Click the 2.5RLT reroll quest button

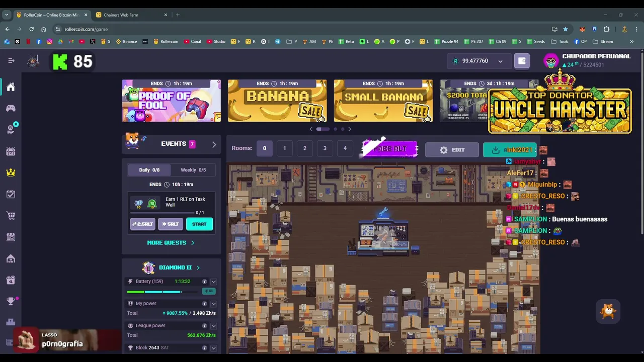[143, 224]
